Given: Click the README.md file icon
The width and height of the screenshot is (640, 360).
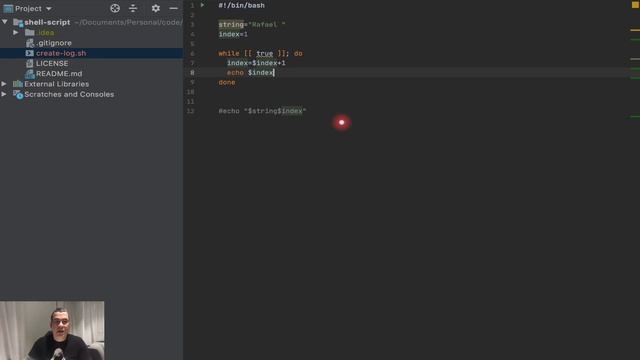Looking at the screenshot, I should [29, 74].
